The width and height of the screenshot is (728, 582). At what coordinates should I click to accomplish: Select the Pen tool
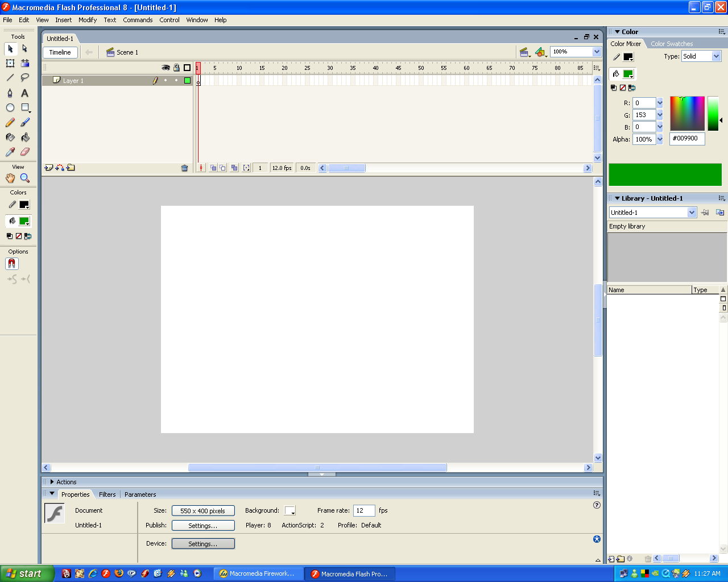(x=9, y=93)
